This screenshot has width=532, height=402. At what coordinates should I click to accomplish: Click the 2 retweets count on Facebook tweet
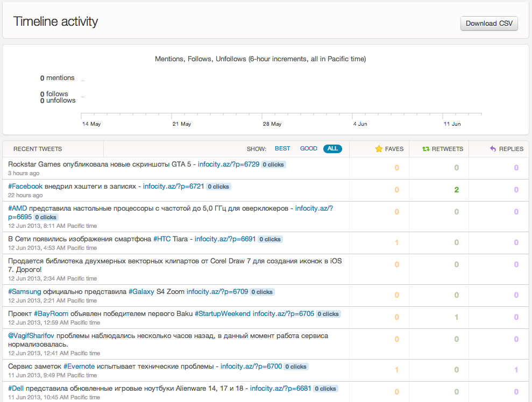coord(456,190)
